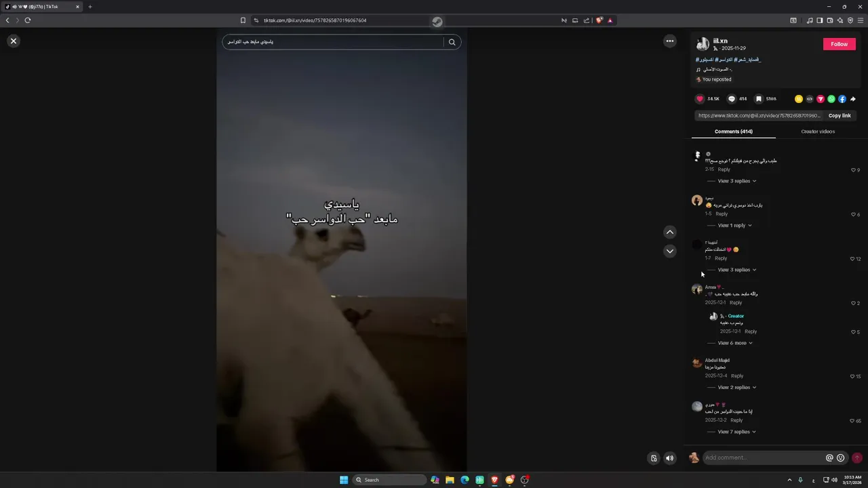This screenshot has width=868, height=488.
Task: Get the embed code icon
Action: [810, 99]
